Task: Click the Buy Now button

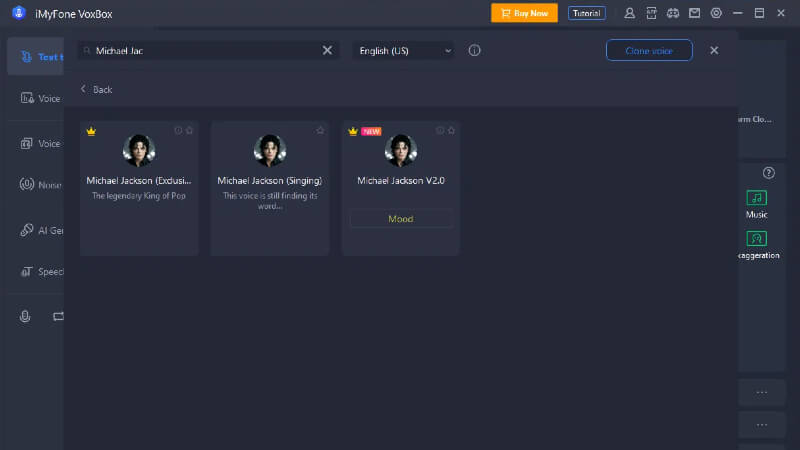Action: point(524,13)
